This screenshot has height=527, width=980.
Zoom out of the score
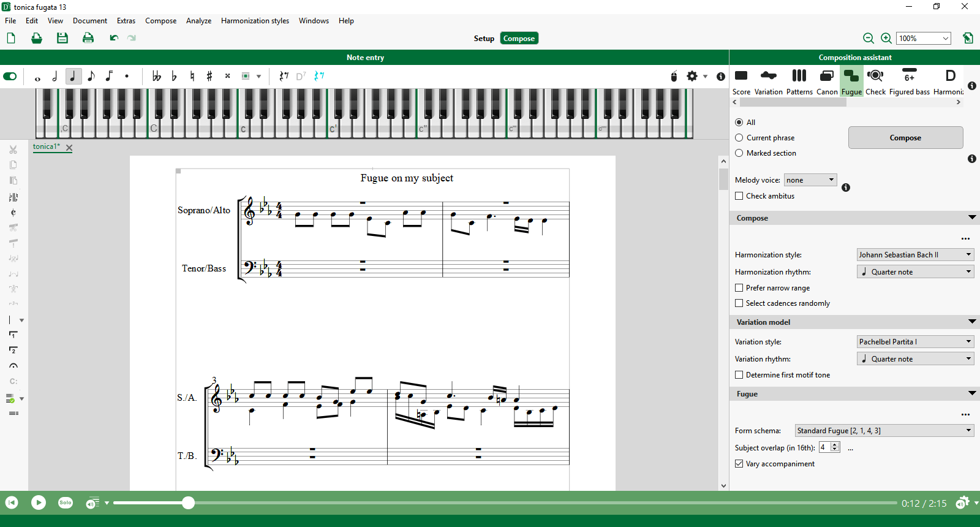869,38
